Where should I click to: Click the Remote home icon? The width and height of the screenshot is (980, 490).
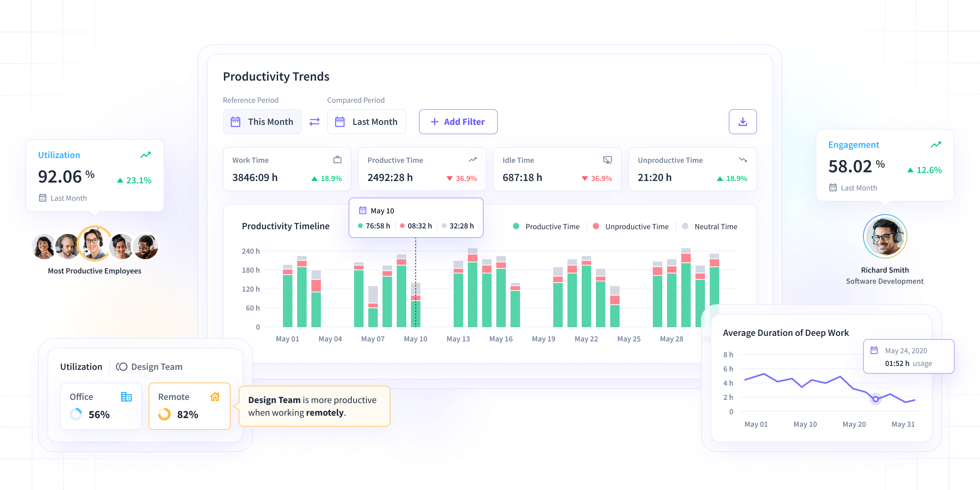215,397
